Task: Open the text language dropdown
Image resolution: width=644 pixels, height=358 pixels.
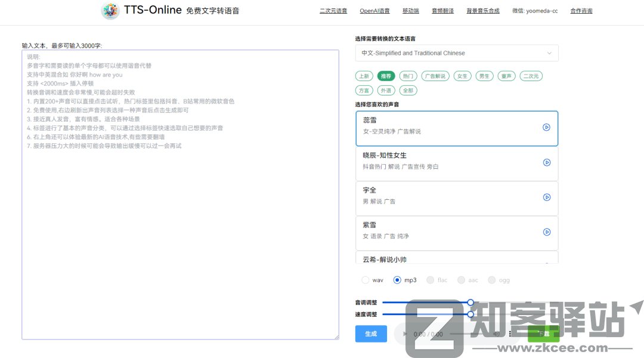Action: coord(457,53)
